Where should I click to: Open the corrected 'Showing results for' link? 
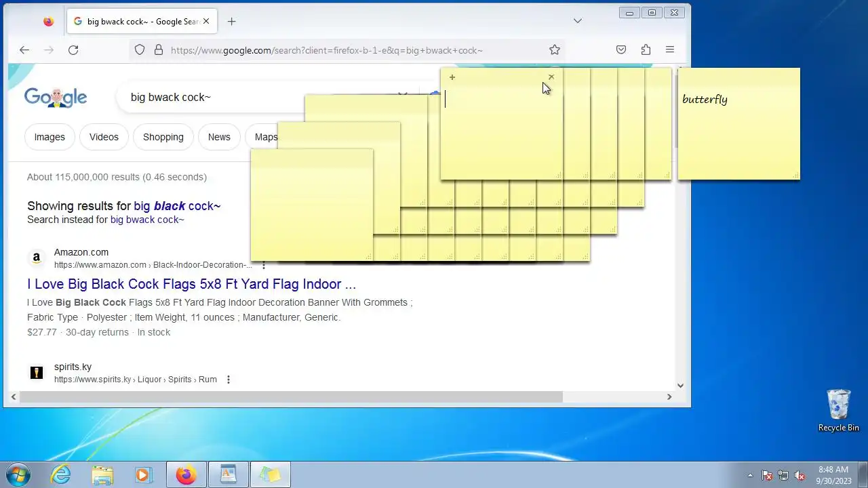point(177,206)
